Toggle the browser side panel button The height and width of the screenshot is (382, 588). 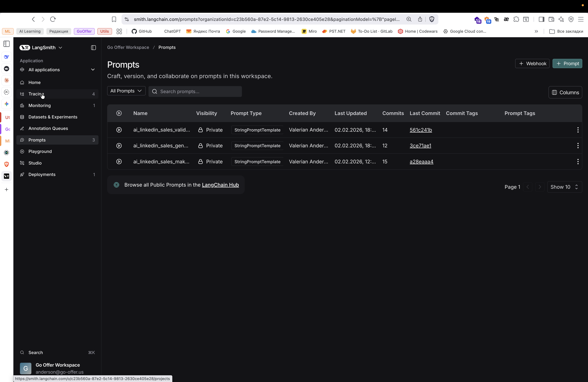541,19
